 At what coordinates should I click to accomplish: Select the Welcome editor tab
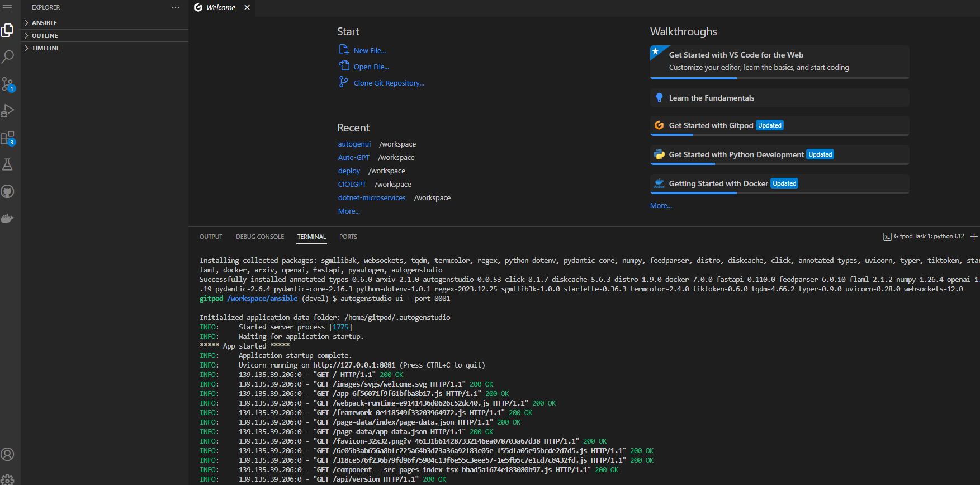(x=221, y=7)
